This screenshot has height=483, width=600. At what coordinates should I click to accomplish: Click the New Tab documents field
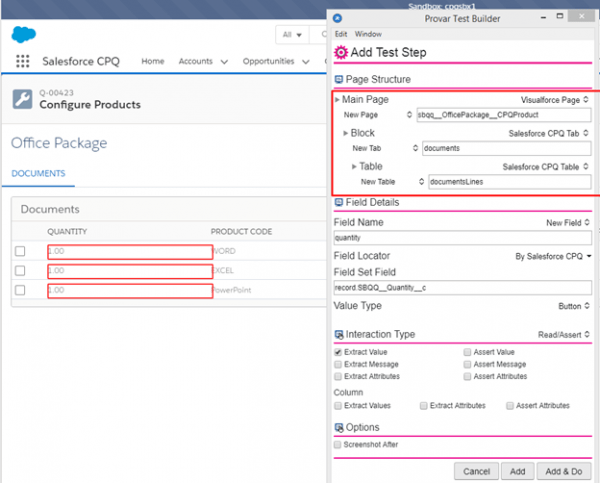coord(507,148)
